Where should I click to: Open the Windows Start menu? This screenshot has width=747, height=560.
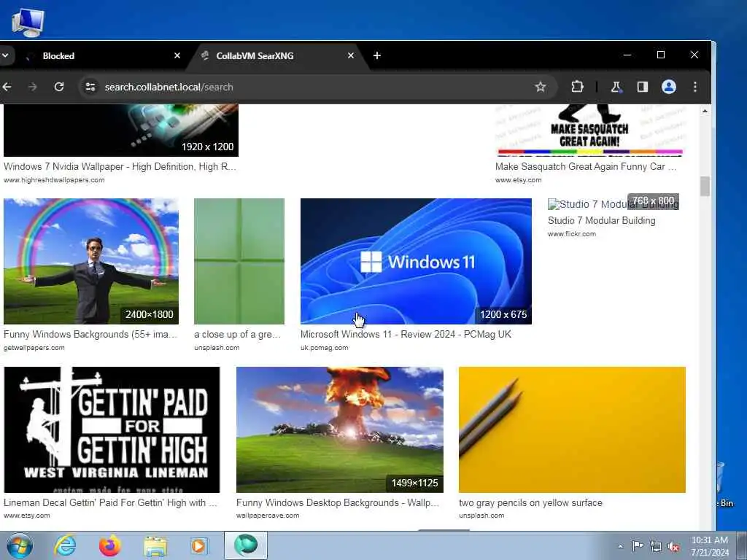[20, 545]
